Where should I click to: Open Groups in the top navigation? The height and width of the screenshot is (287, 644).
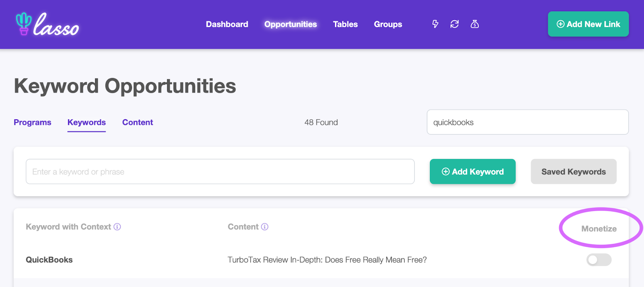[388, 24]
